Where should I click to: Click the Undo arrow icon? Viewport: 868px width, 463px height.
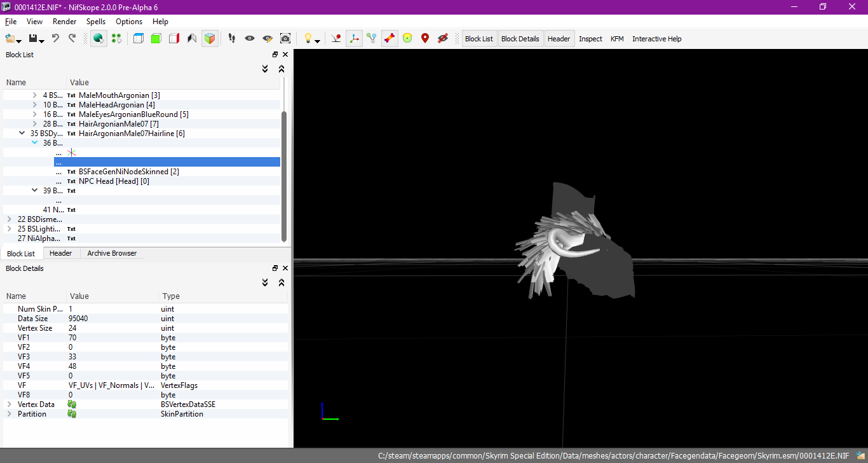point(55,39)
